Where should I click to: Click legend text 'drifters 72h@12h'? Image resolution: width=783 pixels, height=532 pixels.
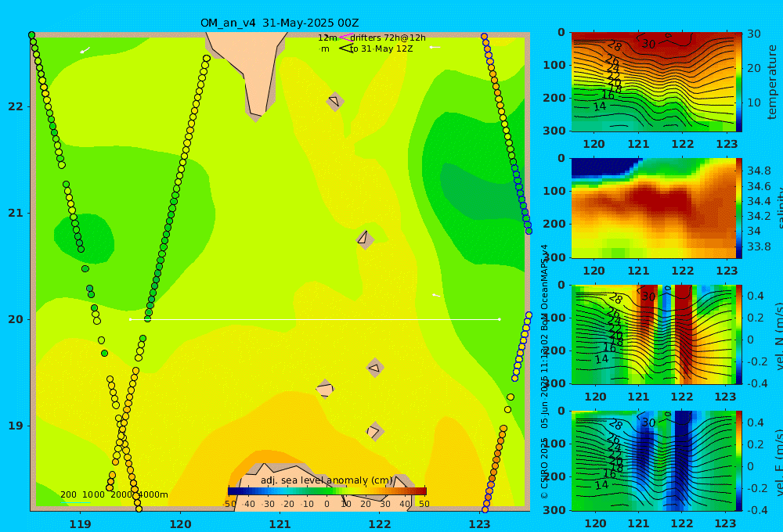(388, 38)
